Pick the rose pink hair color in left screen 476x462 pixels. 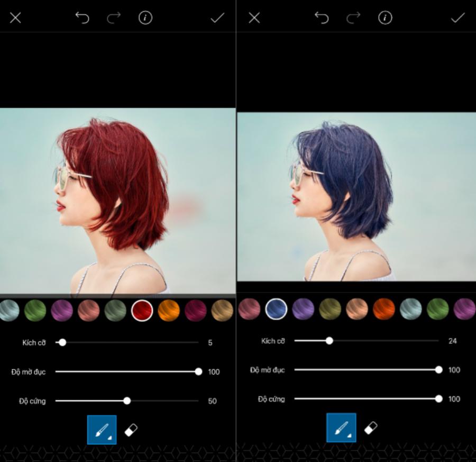(89, 311)
